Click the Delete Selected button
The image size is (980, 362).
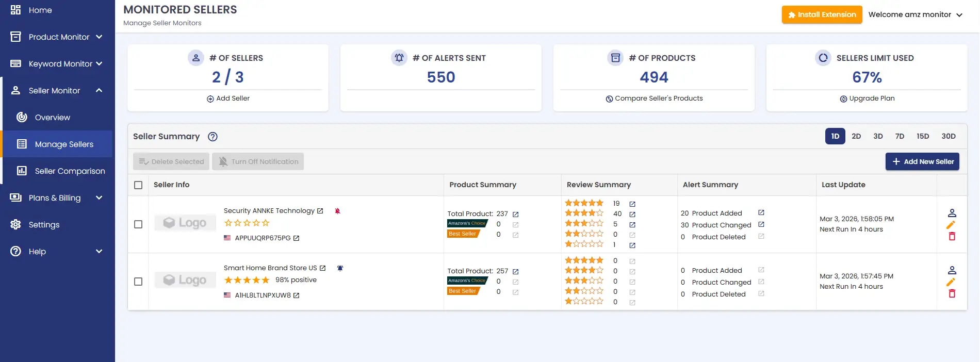click(171, 161)
